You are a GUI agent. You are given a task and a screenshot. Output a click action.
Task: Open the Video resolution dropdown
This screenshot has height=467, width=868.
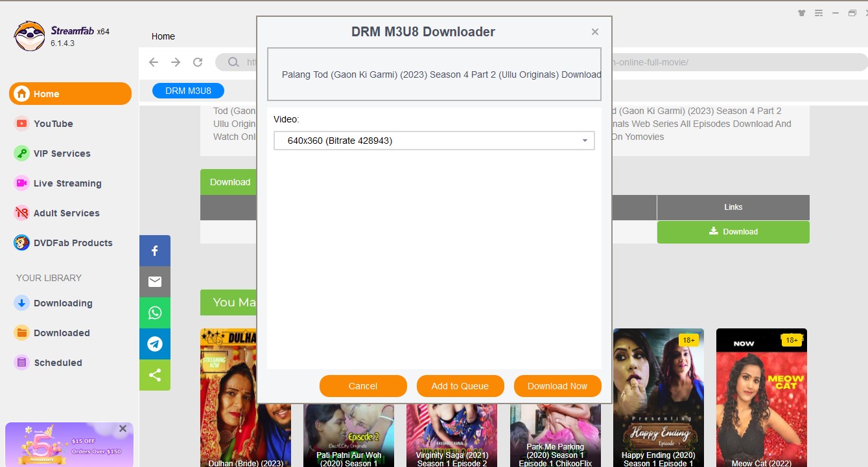(434, 141)
